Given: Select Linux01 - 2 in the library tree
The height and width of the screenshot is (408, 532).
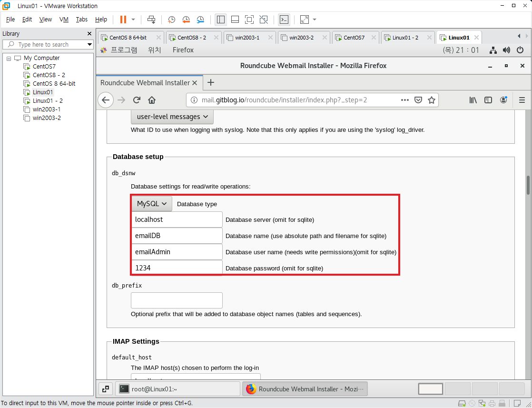Looking at the screenshot, I should pyautogui.click(x=48, y=101).
